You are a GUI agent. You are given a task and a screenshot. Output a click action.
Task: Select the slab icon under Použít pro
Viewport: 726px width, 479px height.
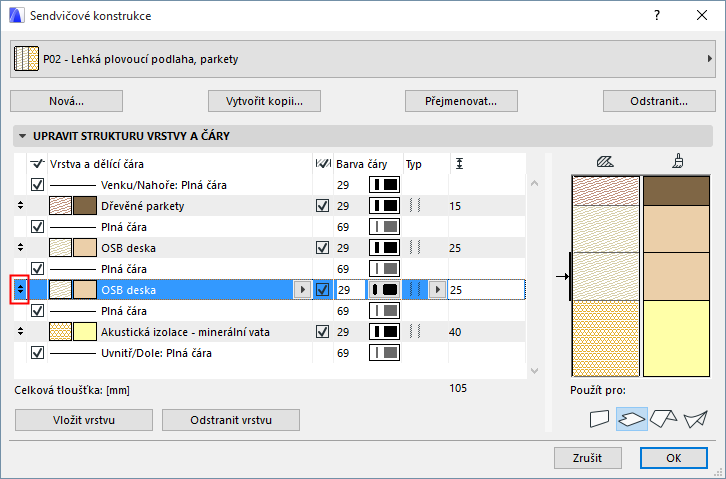pyautogui.click(x=630, y=420)
